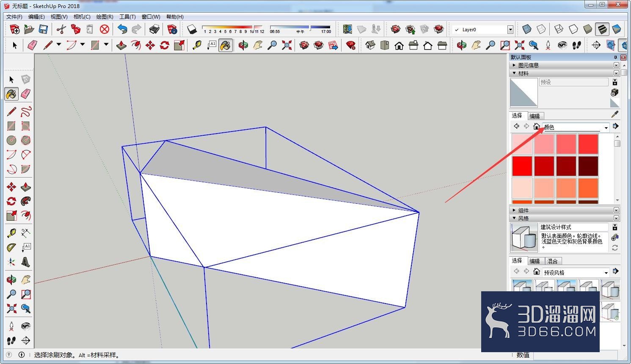Click the Iso view house icon
This screenshot has height=364, width=631.
pyautogui.click(x=370, y=45)
